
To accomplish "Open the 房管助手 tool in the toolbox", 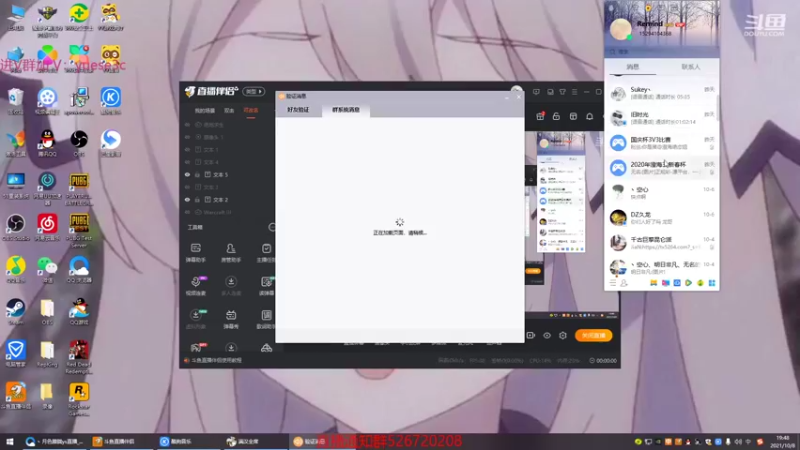I will tap(231, 253).
